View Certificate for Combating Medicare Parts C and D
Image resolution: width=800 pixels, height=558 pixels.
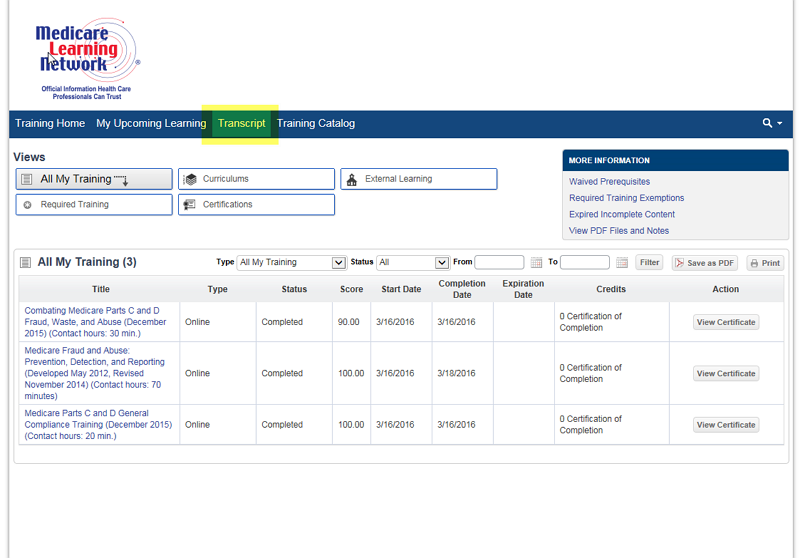[x=726, y=322]
